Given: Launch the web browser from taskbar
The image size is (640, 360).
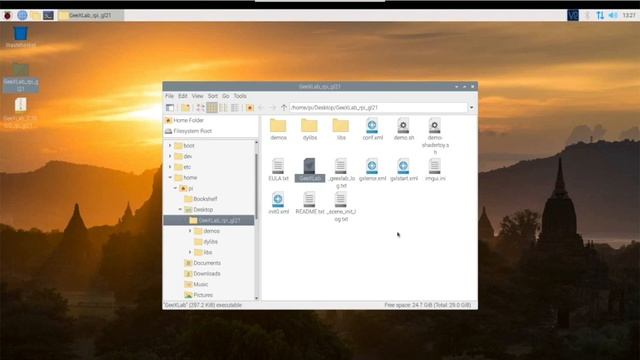Looking at the screenshot, I should click(22, 16).
